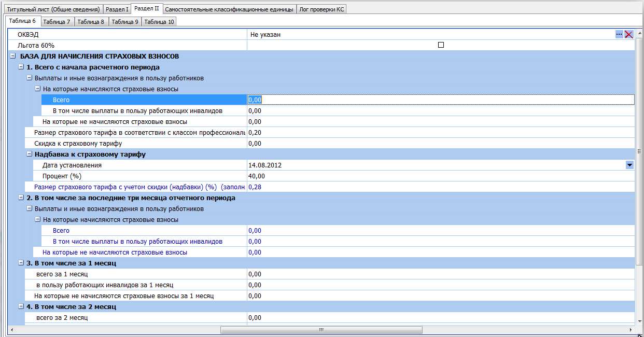
Task: Click the horizontal scrollbar thumb
Action: [321, 330]
